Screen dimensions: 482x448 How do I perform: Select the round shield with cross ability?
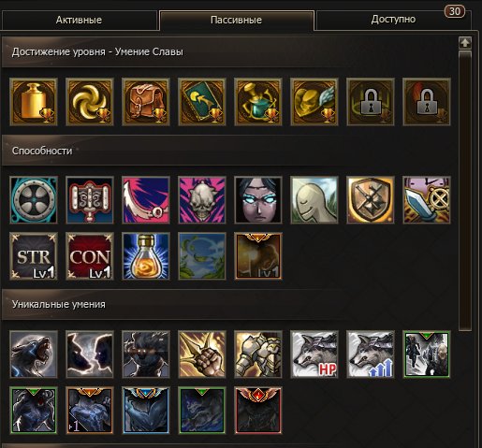[x=34, y=200]
